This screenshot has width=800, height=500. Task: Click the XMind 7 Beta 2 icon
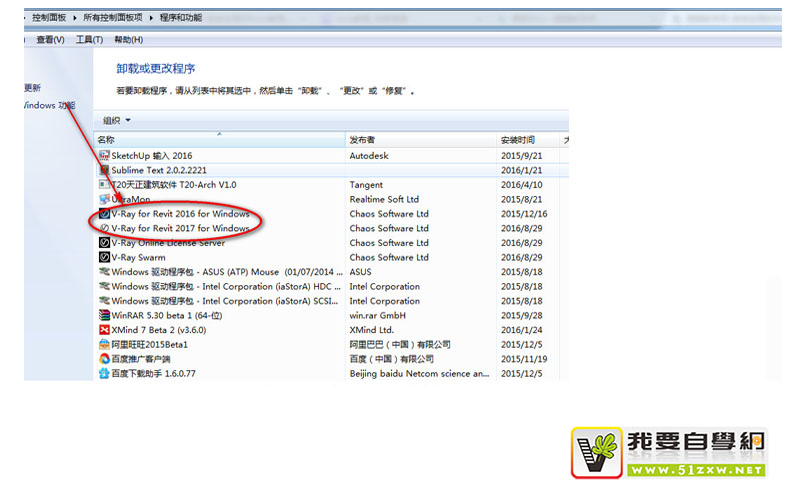[104, 330]
